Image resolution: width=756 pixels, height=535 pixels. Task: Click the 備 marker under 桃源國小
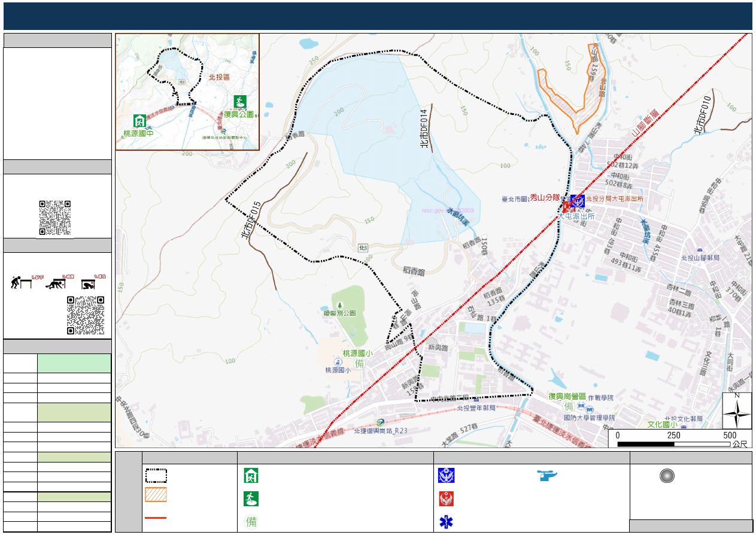tap(360, 363)
